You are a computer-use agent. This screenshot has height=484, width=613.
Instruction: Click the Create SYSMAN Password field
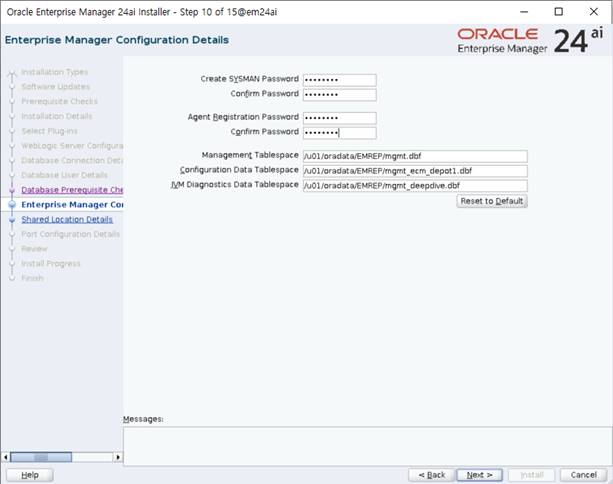(339, 80)
